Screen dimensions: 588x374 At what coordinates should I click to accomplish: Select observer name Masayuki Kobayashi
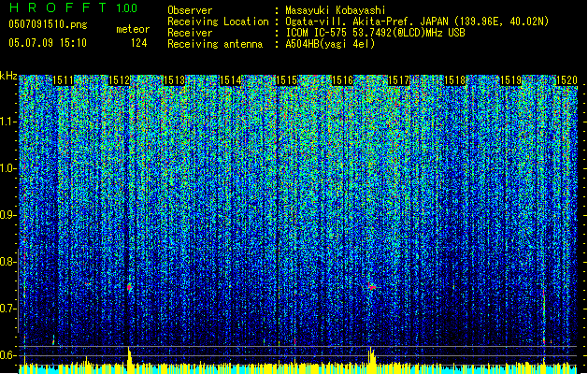click(x=336, y=10)
